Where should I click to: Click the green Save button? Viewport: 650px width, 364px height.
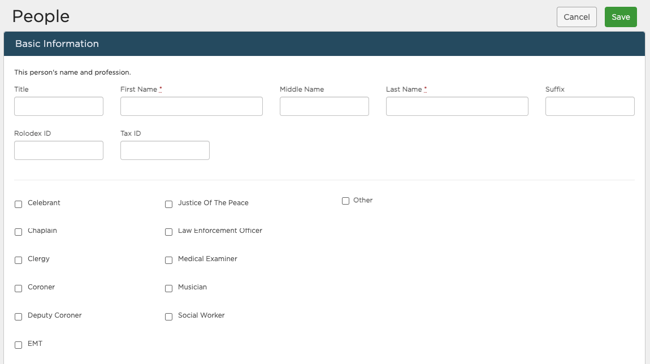click(621, 17)
